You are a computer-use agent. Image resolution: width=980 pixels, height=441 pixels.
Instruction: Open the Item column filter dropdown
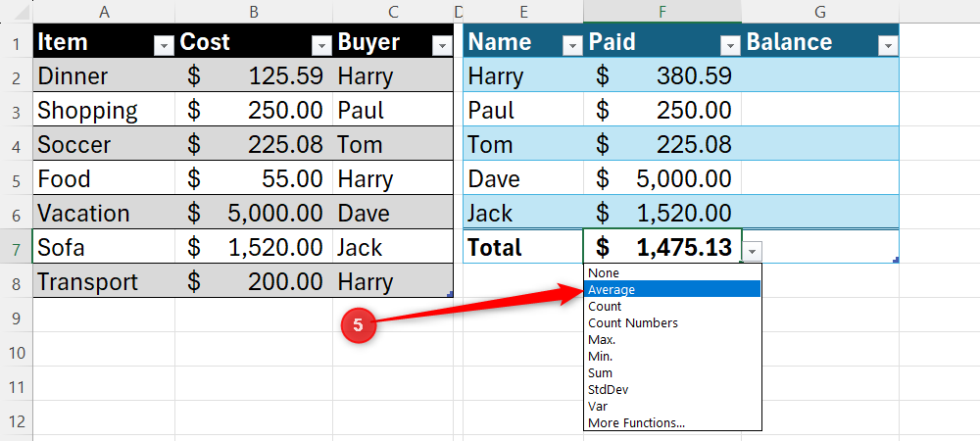click(165, 45)
